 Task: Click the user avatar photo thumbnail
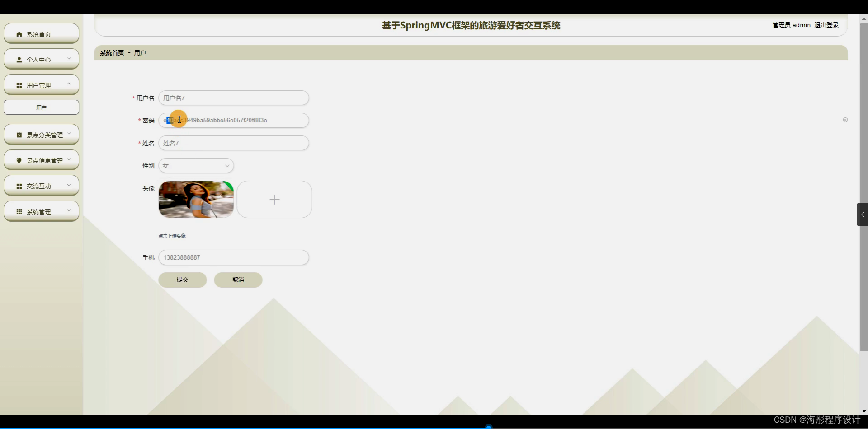(195, 199)
